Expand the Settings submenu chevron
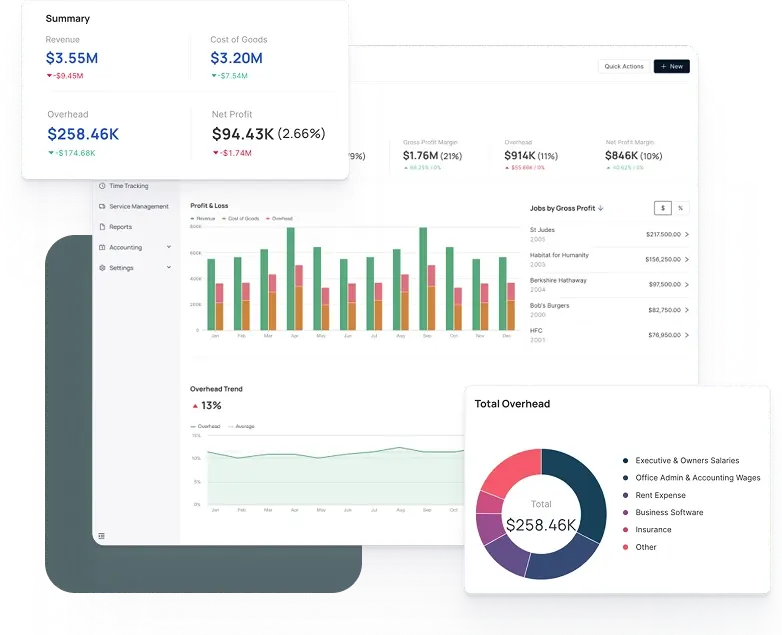 [169, 267]
